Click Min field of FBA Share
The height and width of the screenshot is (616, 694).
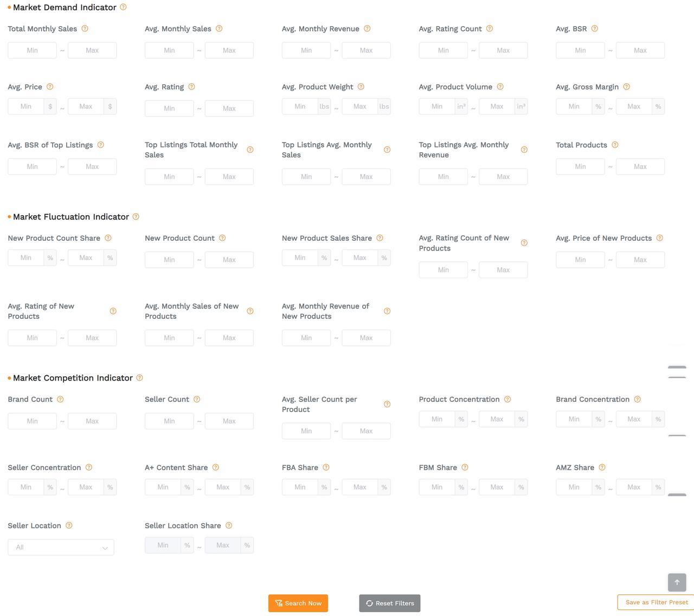pos(300,487)
